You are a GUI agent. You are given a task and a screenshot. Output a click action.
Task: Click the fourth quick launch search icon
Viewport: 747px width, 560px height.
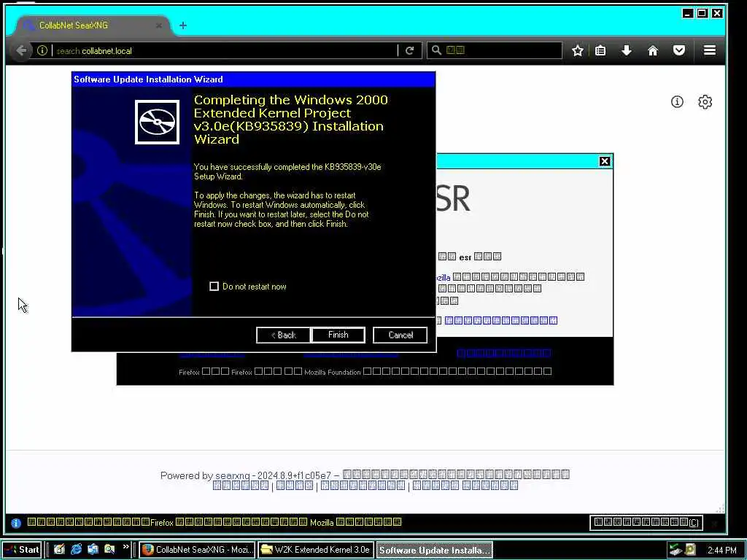109,549
